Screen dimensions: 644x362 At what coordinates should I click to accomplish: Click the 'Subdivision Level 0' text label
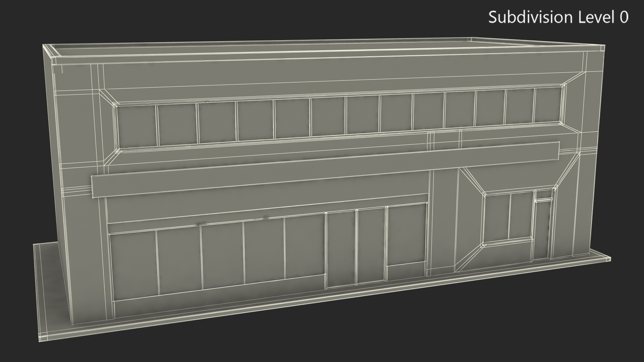coord(558,17)
